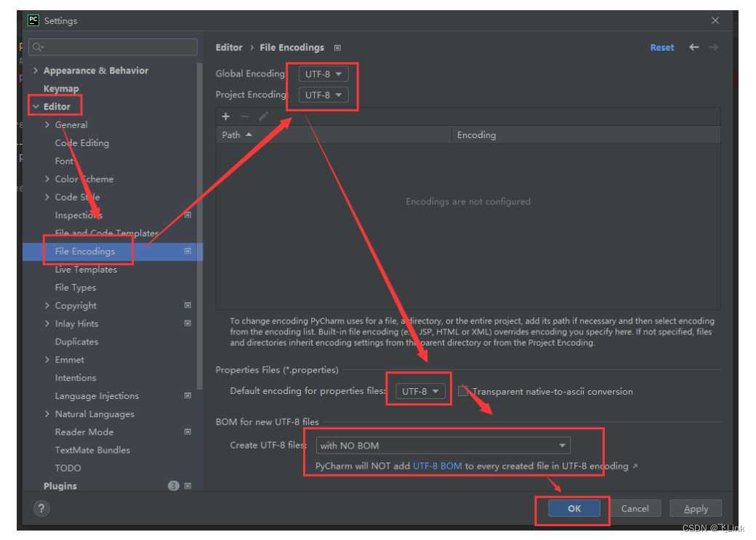Image resolution: width=756 pixels, height=540 pixels.
Task: Open File Encodings settings page
Action: pyautogui.click(x=85, y=251)
